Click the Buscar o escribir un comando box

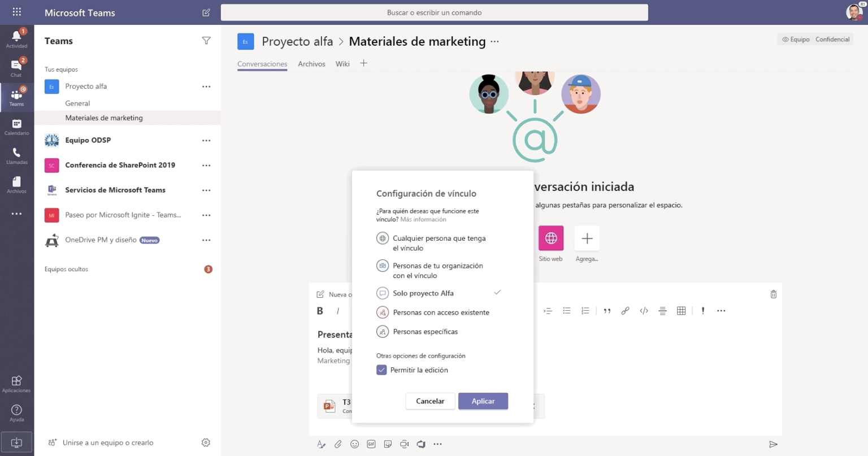coord(434,12)
